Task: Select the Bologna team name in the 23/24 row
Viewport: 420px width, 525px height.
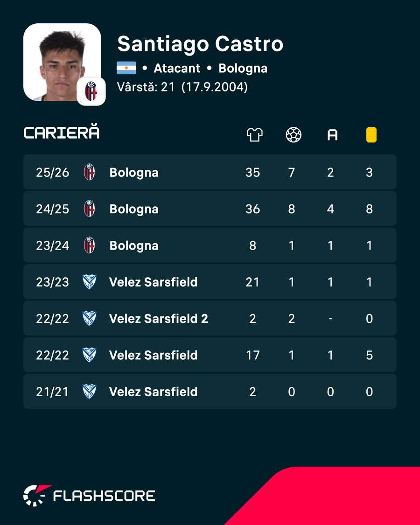Action: 134,245
